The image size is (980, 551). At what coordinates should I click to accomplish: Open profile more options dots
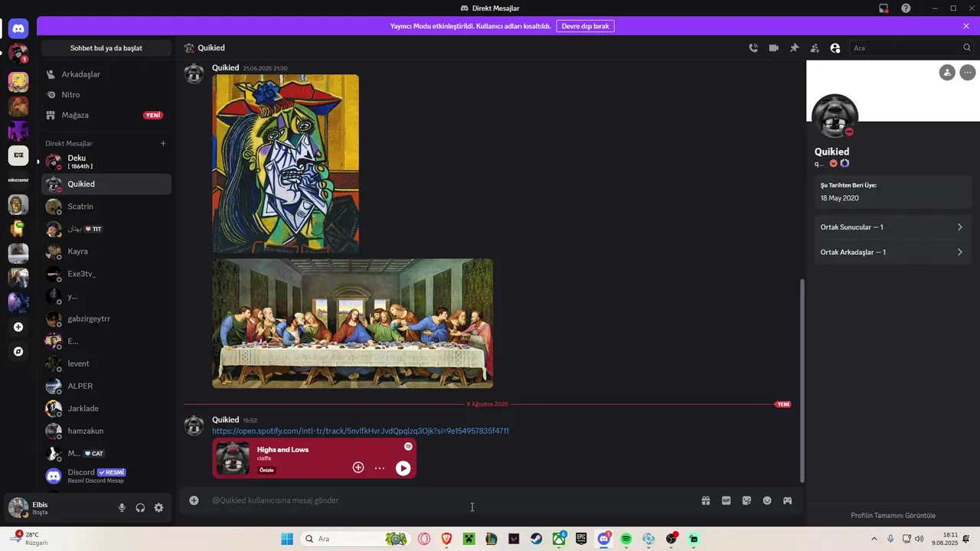[968, 73]
